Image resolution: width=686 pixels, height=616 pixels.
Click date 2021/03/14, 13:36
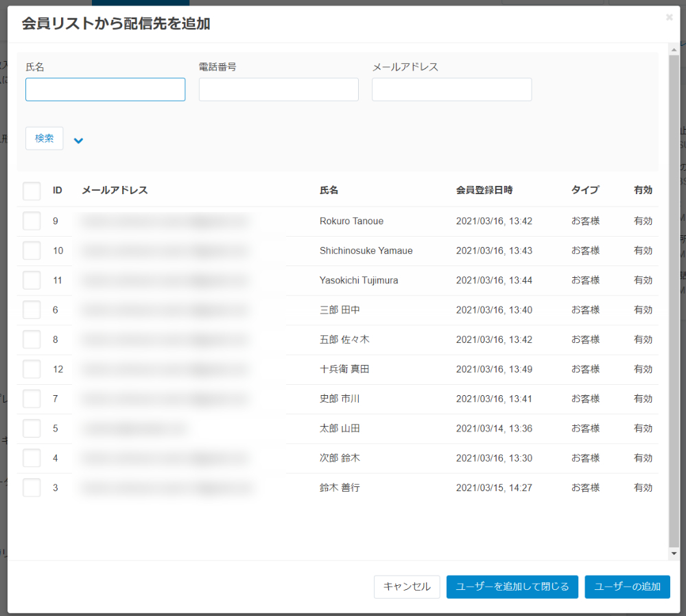(494, 428)
